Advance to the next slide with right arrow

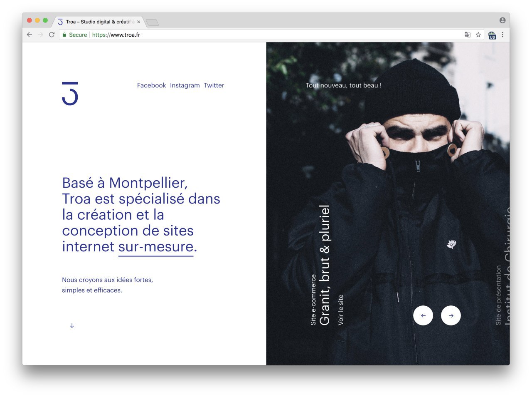pos(451,315)
